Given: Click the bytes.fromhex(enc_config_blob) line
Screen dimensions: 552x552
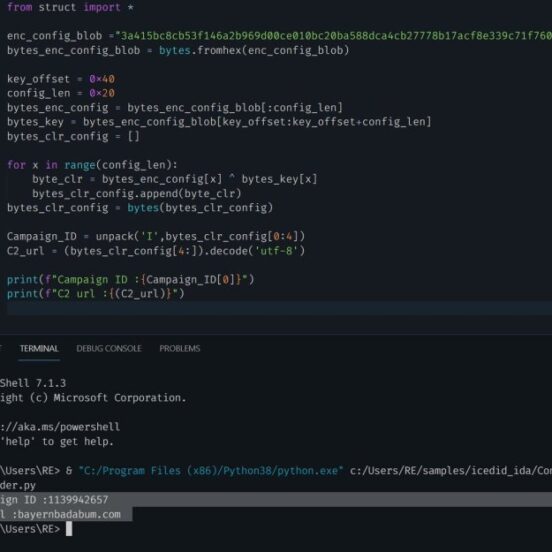Looking at the screenshot, I should (178, 50).
